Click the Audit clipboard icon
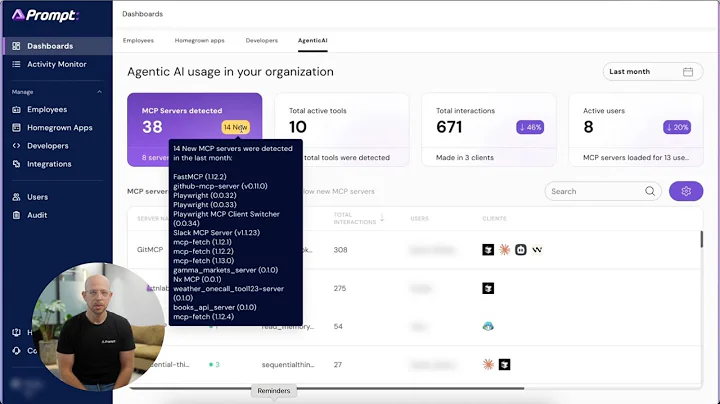 (x=16, y=215)
